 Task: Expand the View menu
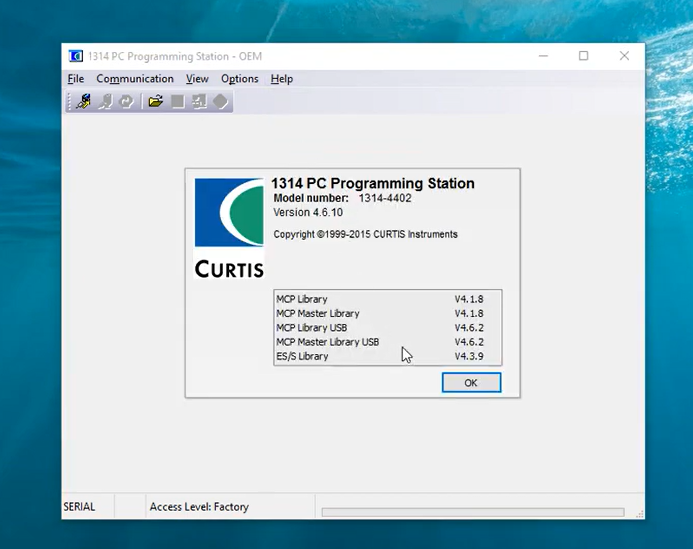[197, 79]
